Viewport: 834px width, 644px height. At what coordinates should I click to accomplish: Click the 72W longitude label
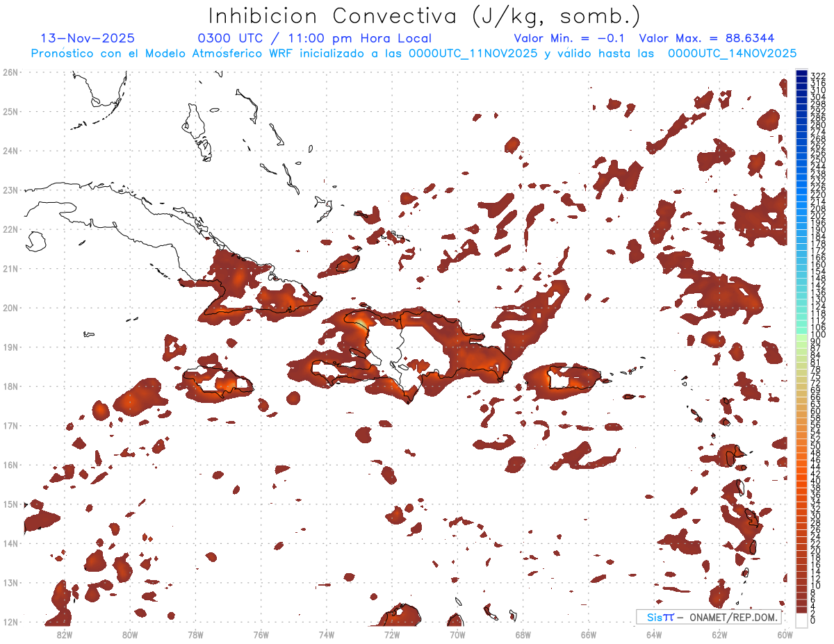pos(392,634)
